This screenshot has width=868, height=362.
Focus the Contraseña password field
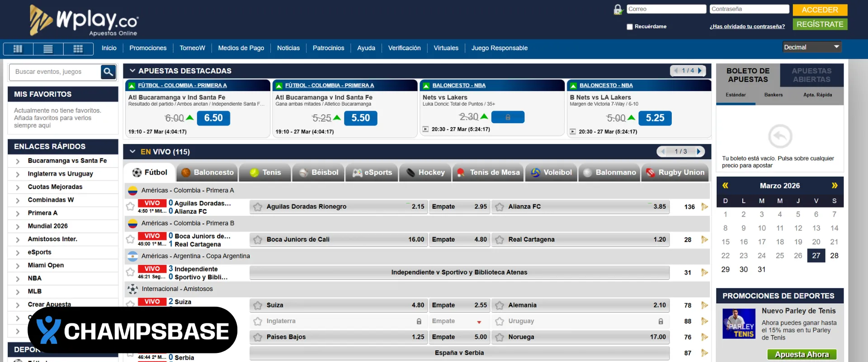pos(750,9)
